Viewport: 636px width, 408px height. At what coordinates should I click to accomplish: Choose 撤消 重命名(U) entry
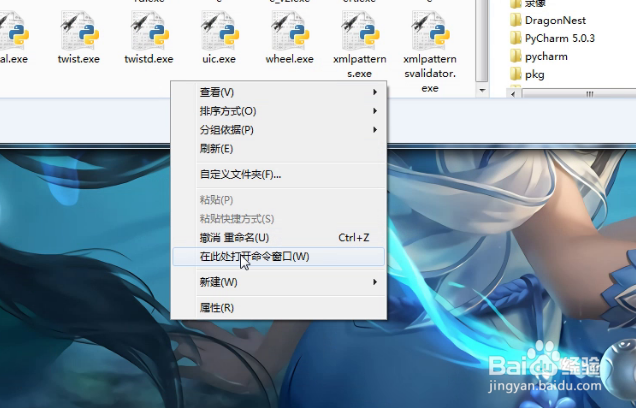point(279,238)
